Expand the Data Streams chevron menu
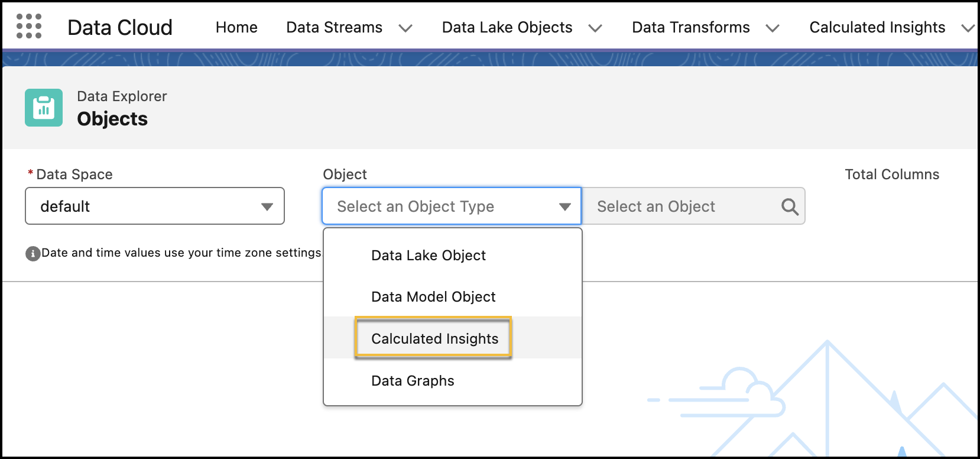980x459 pixels. point(405,28)
